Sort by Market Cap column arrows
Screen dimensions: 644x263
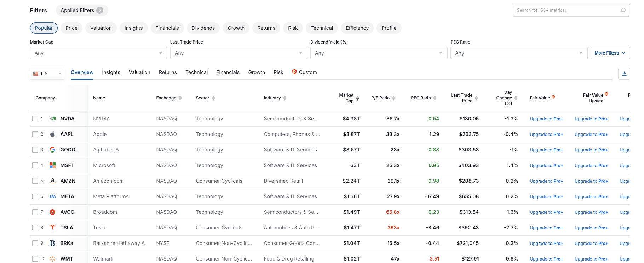(357, 98)
